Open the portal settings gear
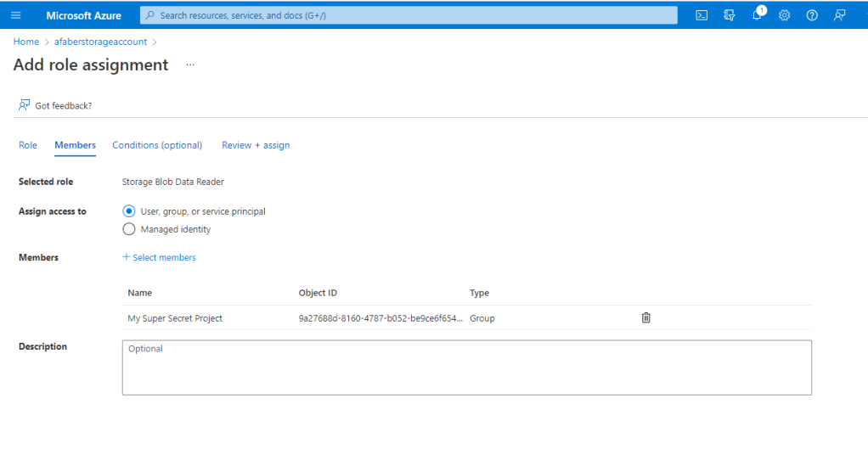The height and width of the screenshot is (460, 868). point(784,15)
